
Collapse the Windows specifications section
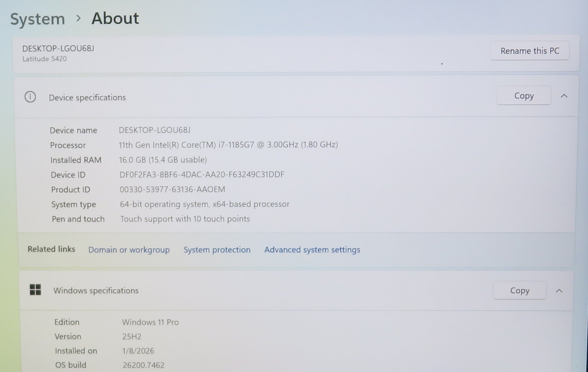[559, 291]
